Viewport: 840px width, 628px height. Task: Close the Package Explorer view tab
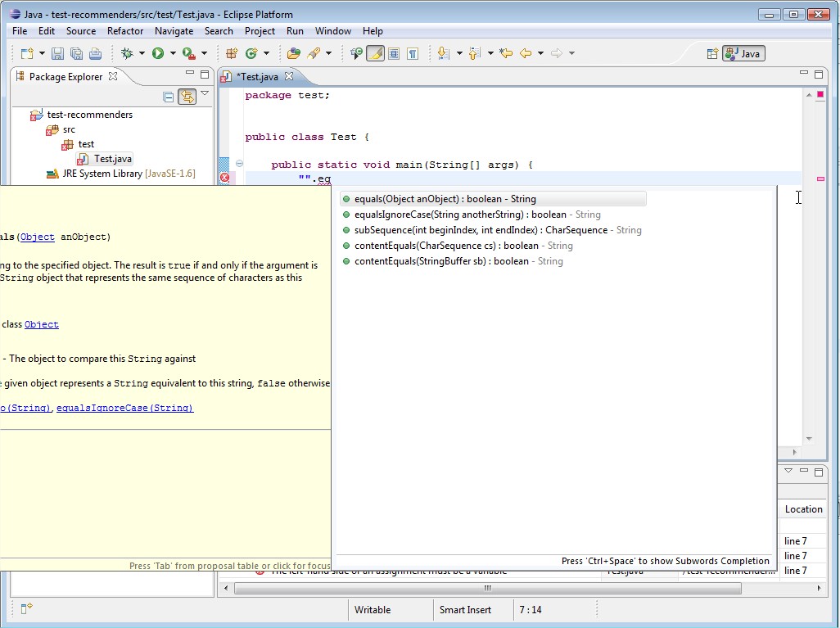tap(113, 76)
